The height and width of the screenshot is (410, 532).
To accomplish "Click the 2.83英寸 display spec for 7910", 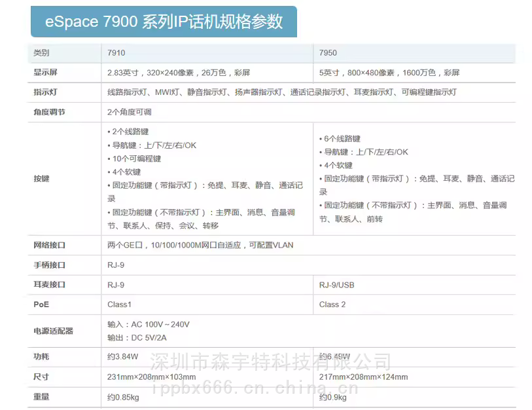I will [x=179, y=73].
